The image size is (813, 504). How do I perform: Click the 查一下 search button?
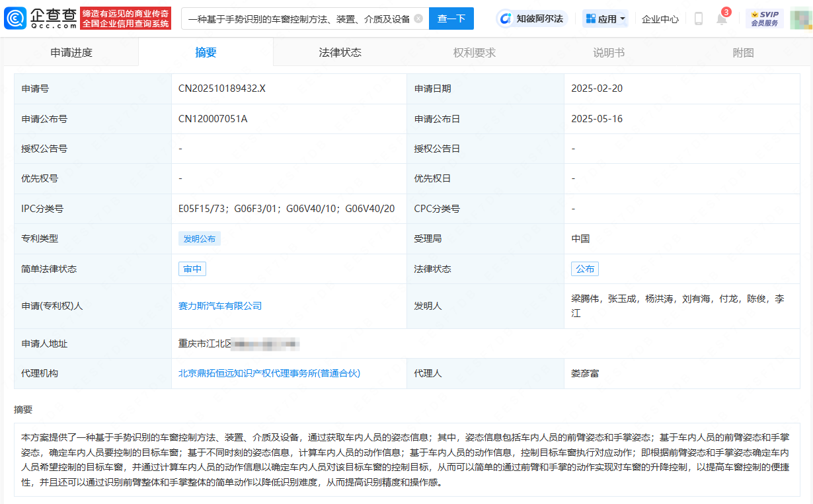point(451,18)
